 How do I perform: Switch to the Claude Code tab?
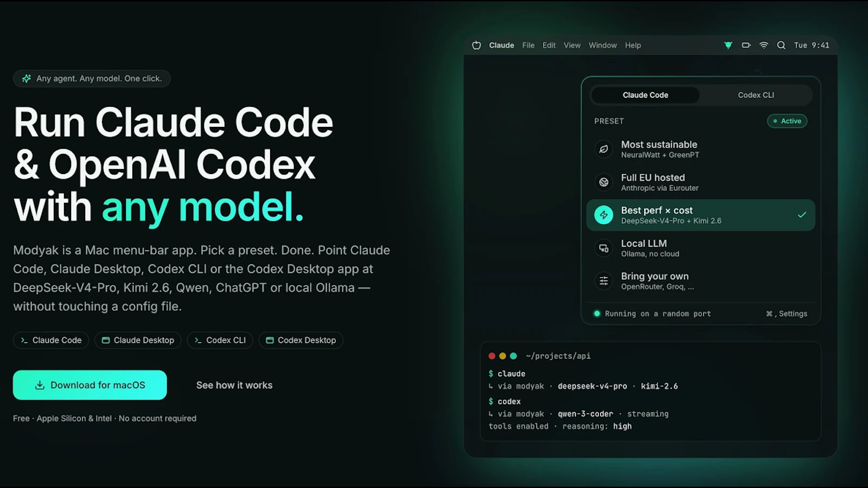645,95
